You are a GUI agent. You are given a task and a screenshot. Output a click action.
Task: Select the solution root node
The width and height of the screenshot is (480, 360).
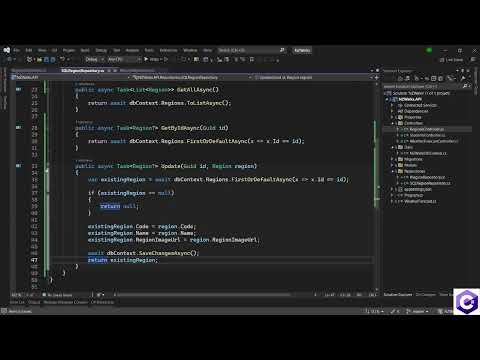coord(418,93)
